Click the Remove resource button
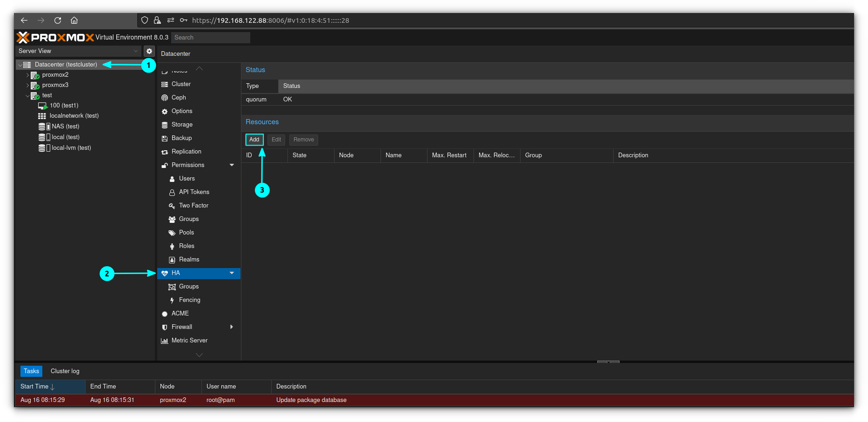This screenshot has width=868, height=422. (304, 140)
